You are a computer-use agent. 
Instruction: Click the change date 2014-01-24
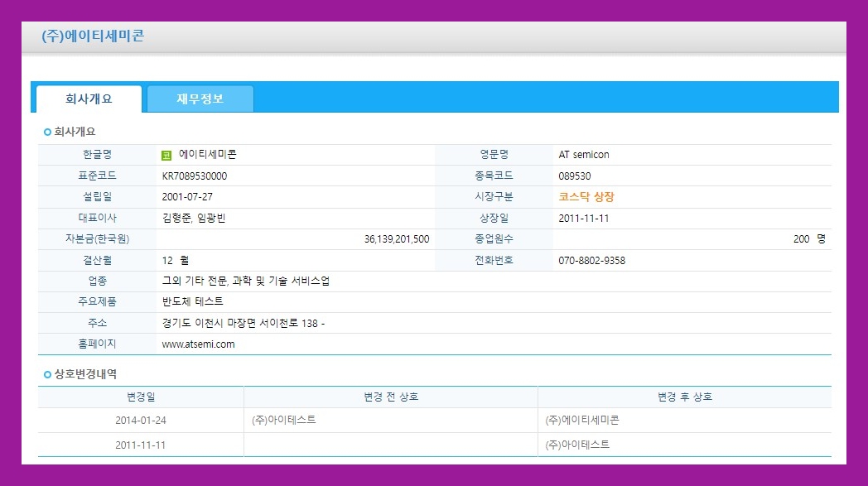pyautogui.click(x=141, y=420)
